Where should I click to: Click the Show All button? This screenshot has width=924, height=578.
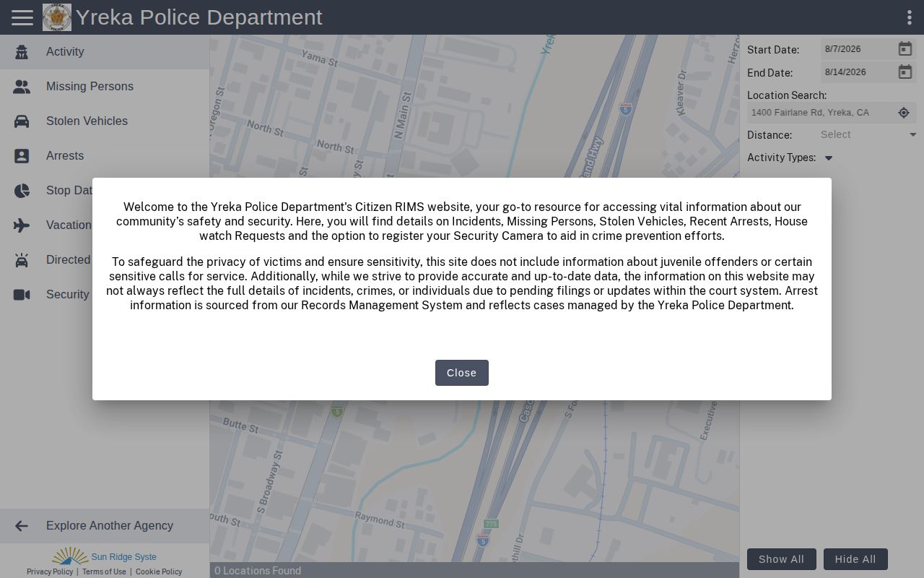(781, 559)
